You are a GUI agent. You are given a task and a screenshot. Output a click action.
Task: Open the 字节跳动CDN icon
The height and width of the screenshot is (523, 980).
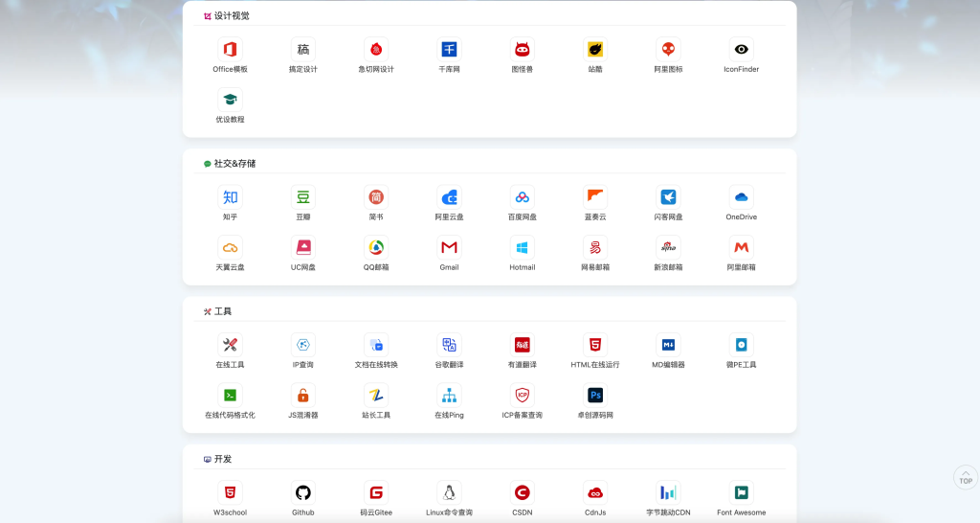668,492
